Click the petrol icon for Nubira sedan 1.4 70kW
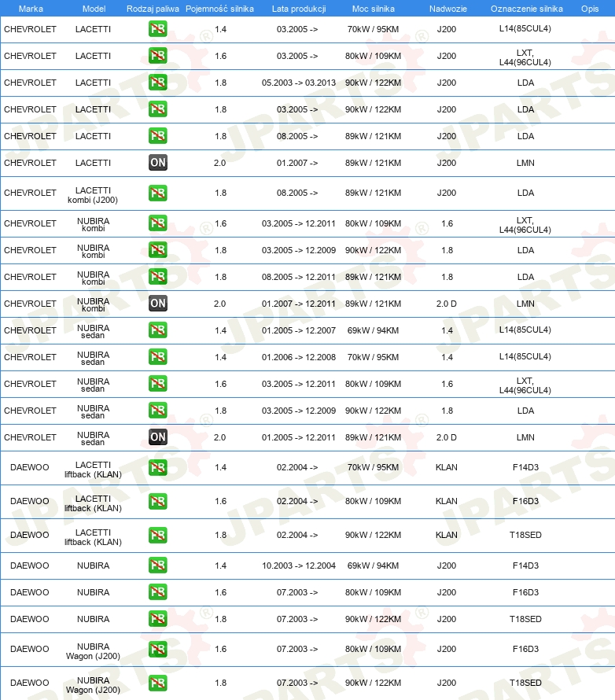Image resolution: width=615 pixels, height=700 pixels. tap(158, 357)
